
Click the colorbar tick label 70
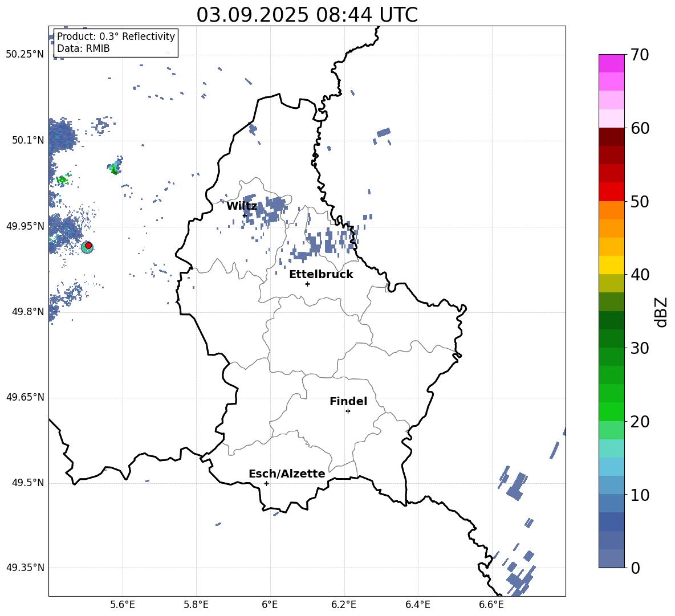pos(640,55)
